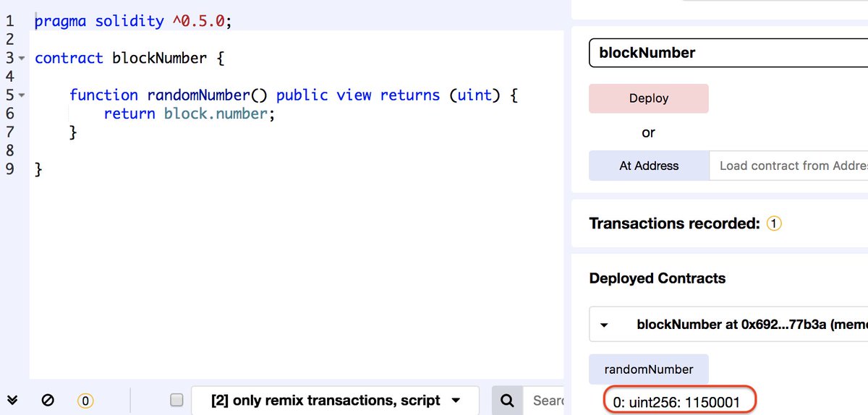This screenshot has height=415, width=868.
Task: Click the pending transactions counter badge
Action: click(85, 400)
